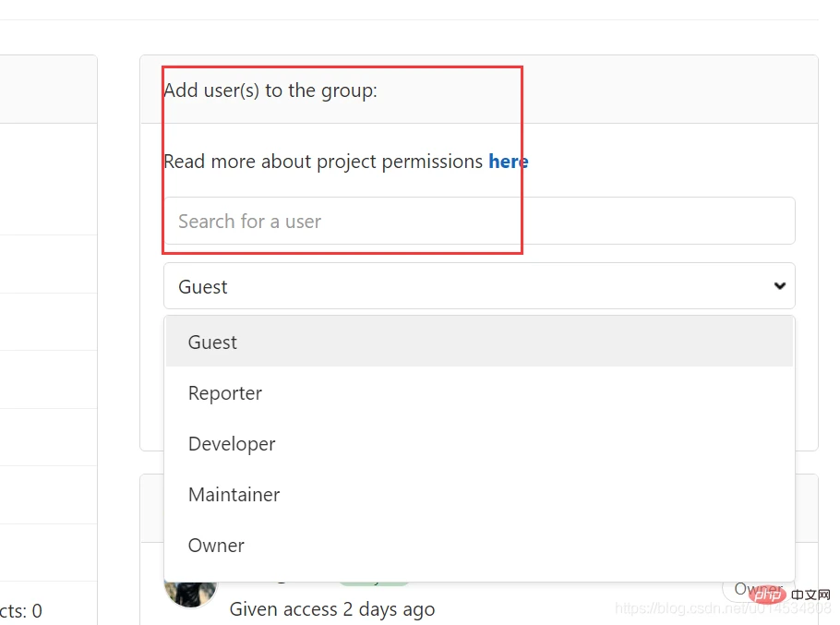Click the dropdown chevron on the role selector
The height and width of the screenshot is (625, 840).
tap(780, 286)
